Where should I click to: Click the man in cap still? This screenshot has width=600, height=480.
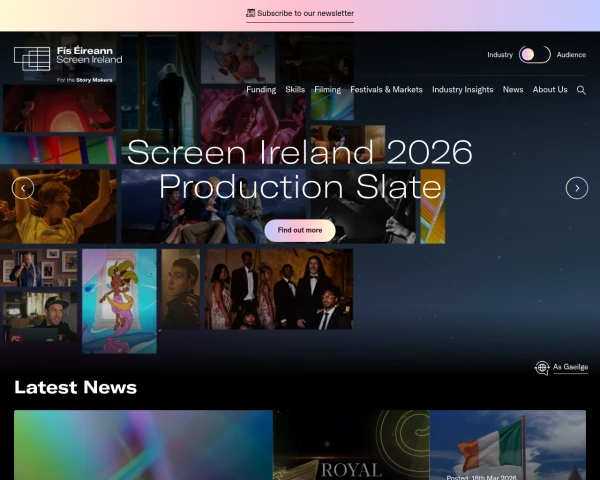(x=40, y=317)
